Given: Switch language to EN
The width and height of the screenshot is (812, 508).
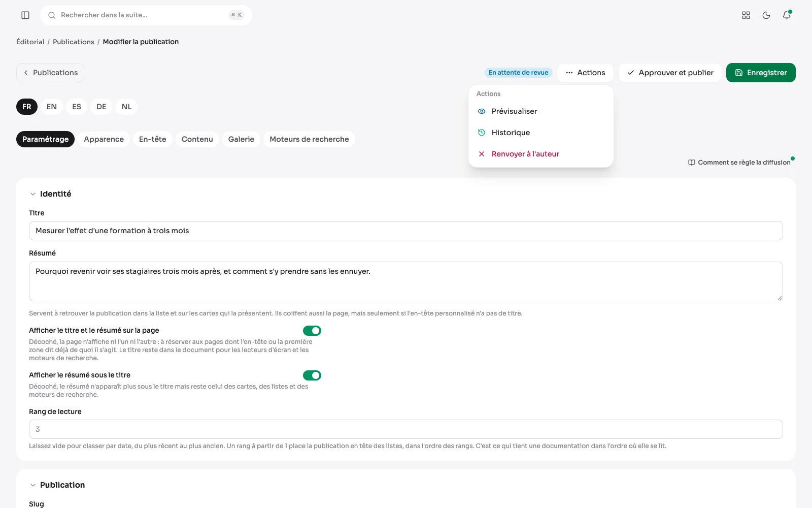Looking at the screenshot, I should pyautogui.click(x=52, y=107).
